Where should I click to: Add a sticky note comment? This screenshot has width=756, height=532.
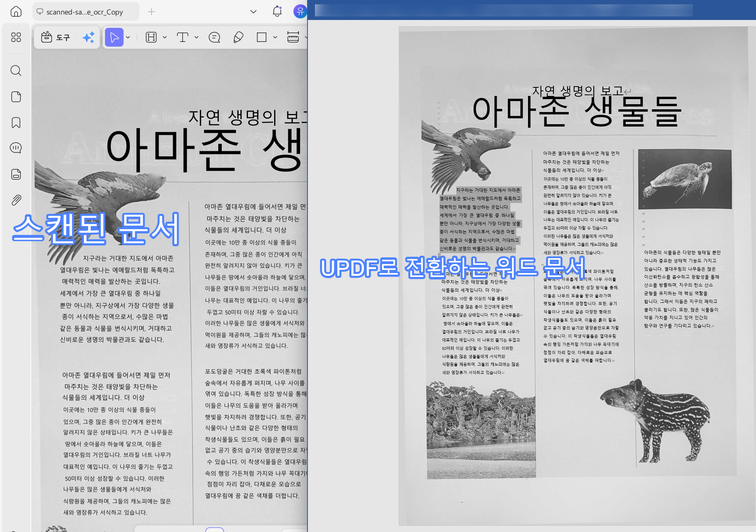[214, 37]
